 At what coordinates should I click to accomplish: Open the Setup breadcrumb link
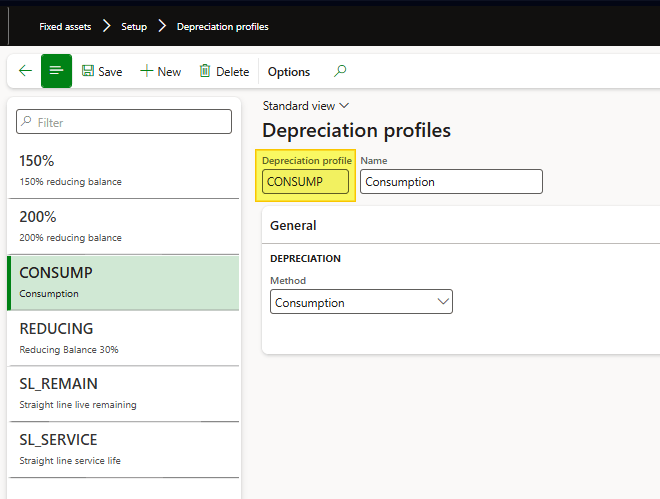pos(134,27)
